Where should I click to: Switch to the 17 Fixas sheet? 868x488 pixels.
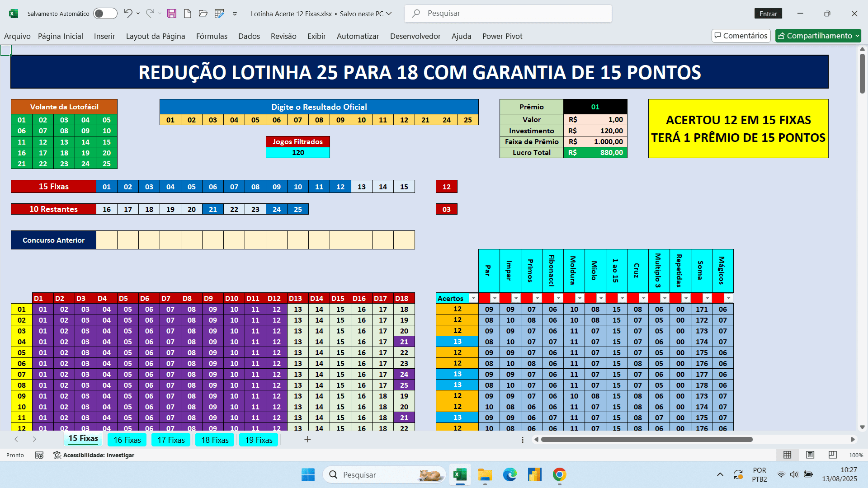171,440
